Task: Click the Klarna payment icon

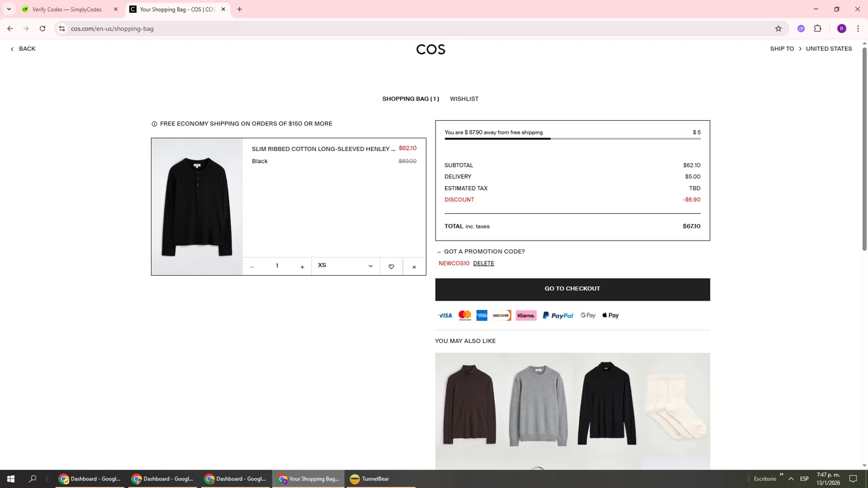Action: pos(526,315)
